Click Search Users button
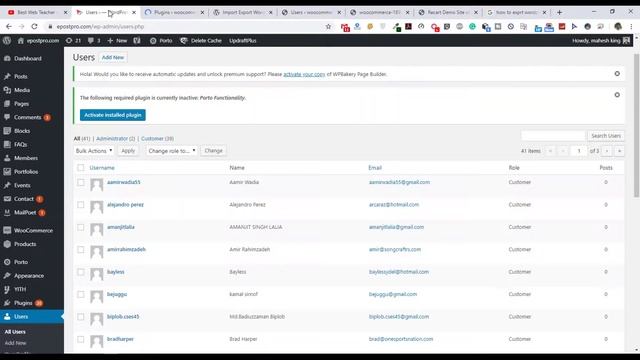Screen dimensions: 640x360 pyautogui.click(x=606, y=136)
